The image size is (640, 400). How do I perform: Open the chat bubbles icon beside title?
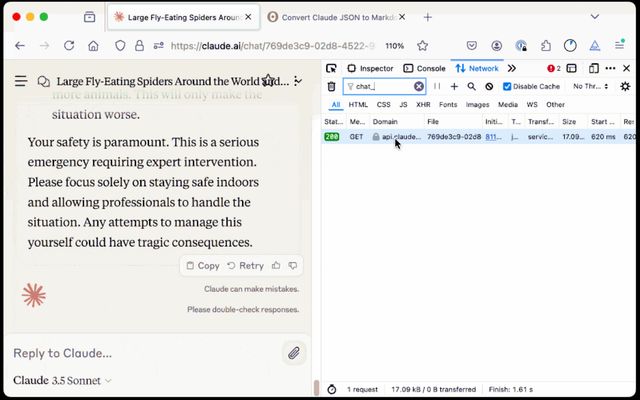pyautogui.click(x=44, y=81)
